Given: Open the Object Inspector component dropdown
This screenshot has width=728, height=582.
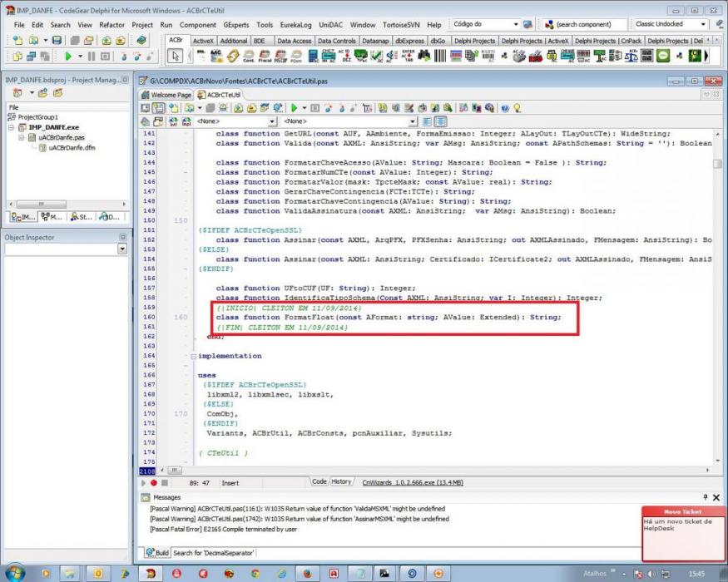Looking at the screenshot, I should point(122,249).
